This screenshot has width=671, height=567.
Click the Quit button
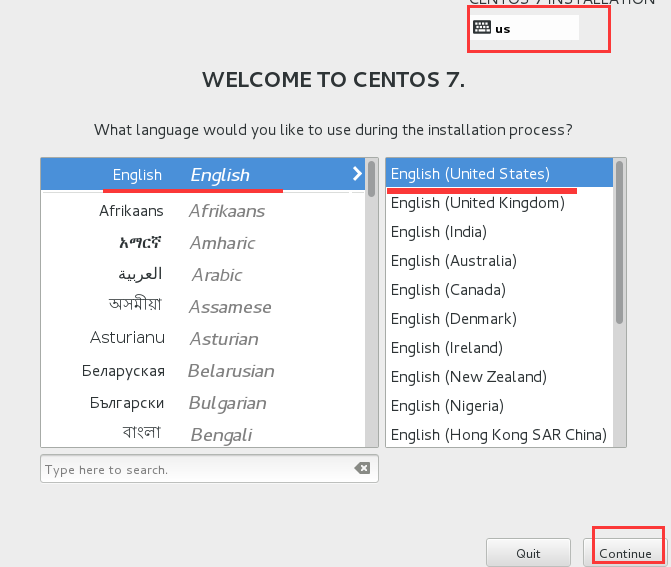528,553
